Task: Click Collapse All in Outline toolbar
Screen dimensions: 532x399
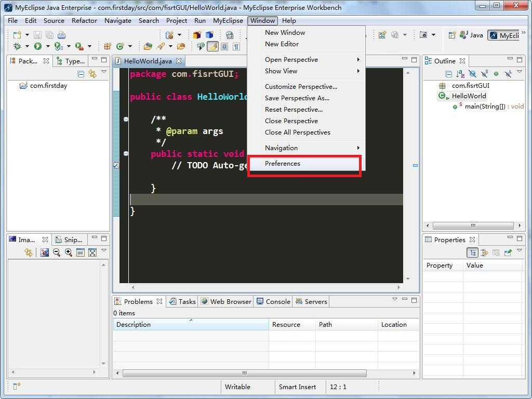Action: click(448, 74)
